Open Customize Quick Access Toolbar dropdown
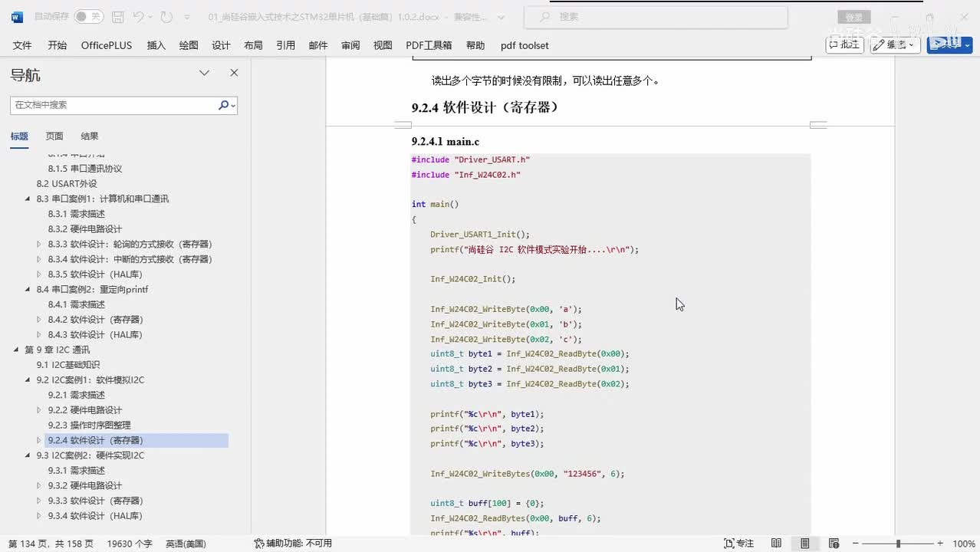 pos(188,17)
